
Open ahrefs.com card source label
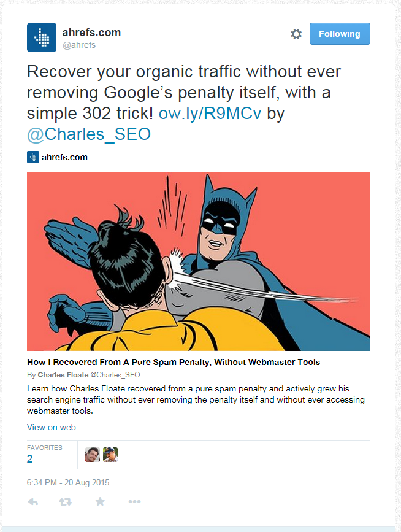click(x=64, y=157)
